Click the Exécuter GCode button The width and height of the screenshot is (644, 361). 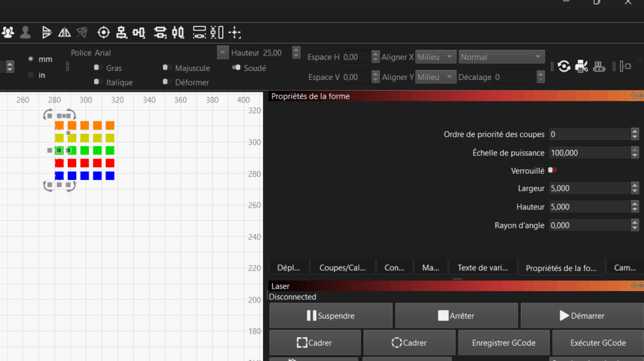(x=598, y=343)
